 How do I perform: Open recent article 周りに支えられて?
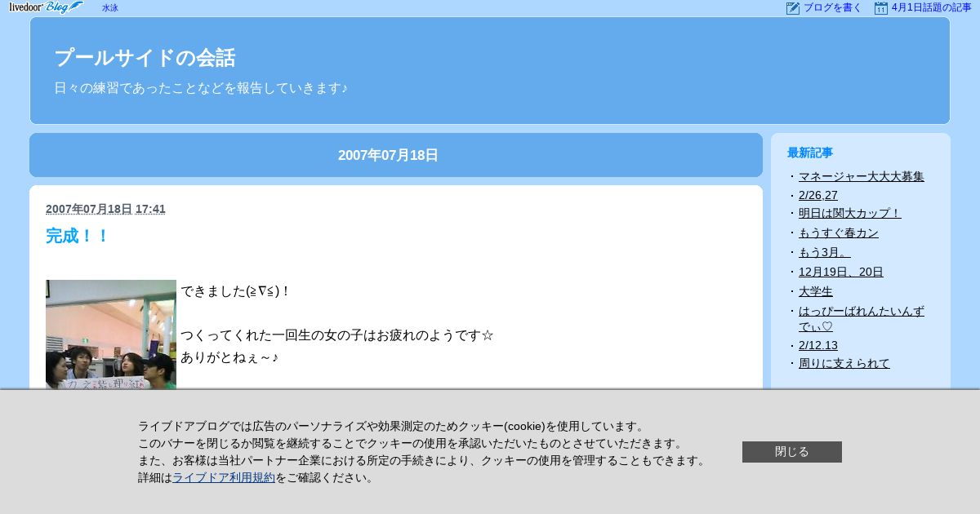tap(844, 363)
